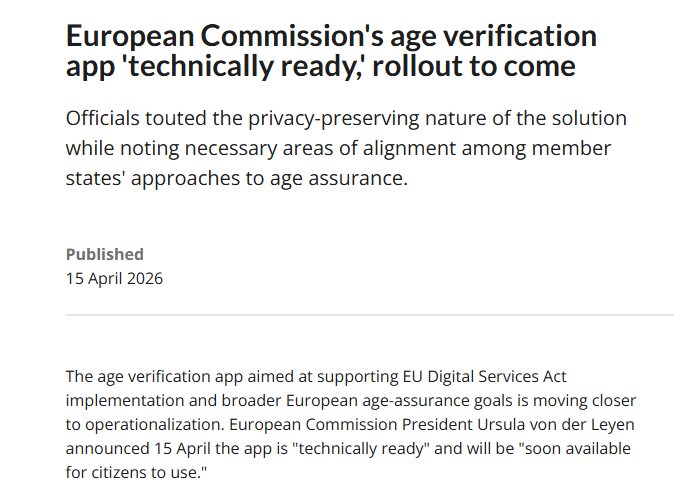This screenshot has height=495, width=674.
Task: Click the words "member" in the subheading
Action: (571, 148)
